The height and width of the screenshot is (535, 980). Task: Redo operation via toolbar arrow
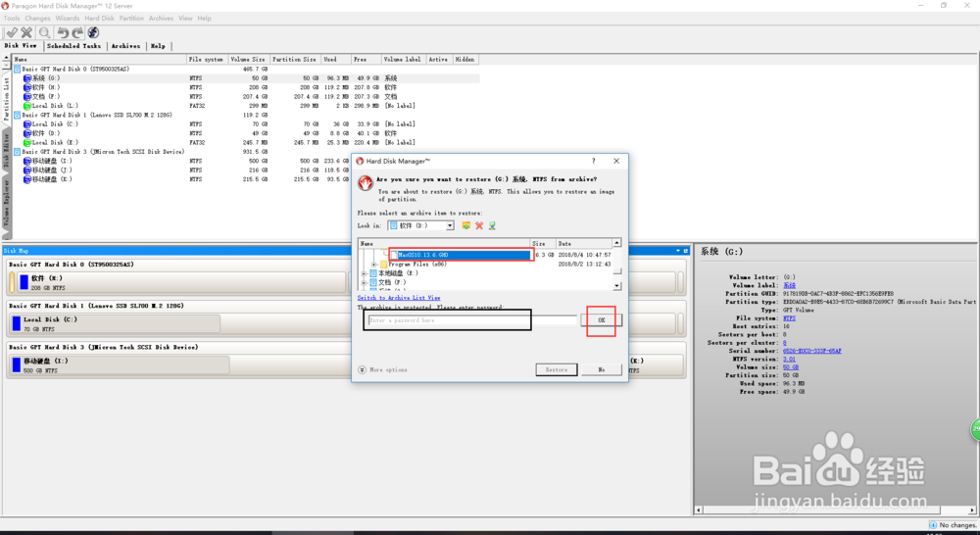pyautogui.click(x=77, y=32)
